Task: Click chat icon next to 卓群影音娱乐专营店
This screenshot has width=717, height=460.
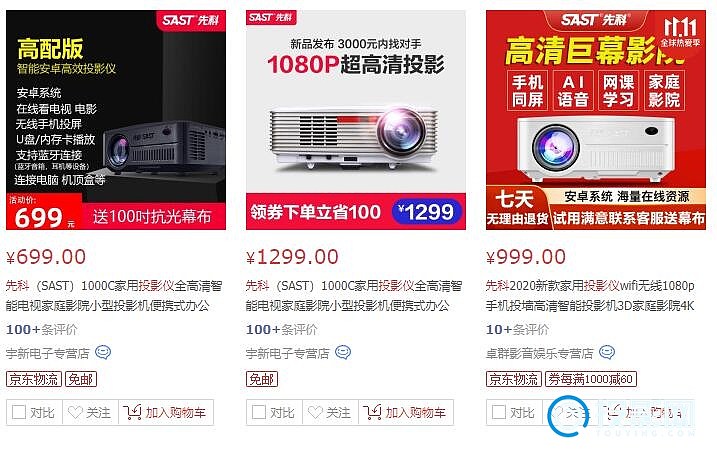Action: (x=607, y=353)
